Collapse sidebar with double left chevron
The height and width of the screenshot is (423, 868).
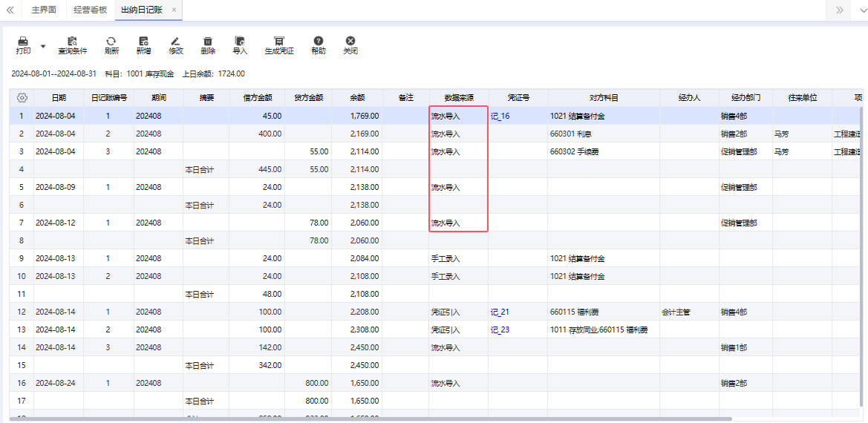pos(10,10)
